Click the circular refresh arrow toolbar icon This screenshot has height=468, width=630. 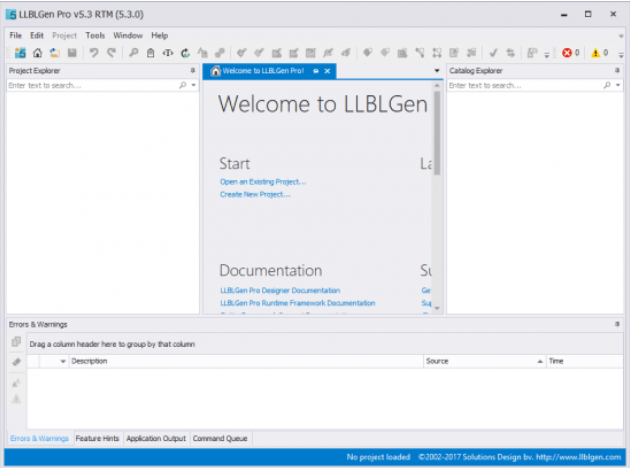[x=185, y=53]
